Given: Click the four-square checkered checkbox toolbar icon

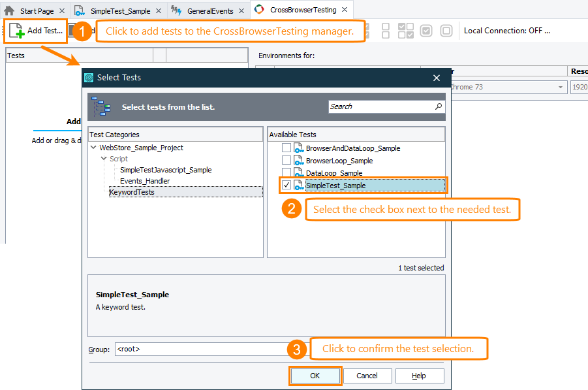Looking at the screenshot, I should [406, 31].
